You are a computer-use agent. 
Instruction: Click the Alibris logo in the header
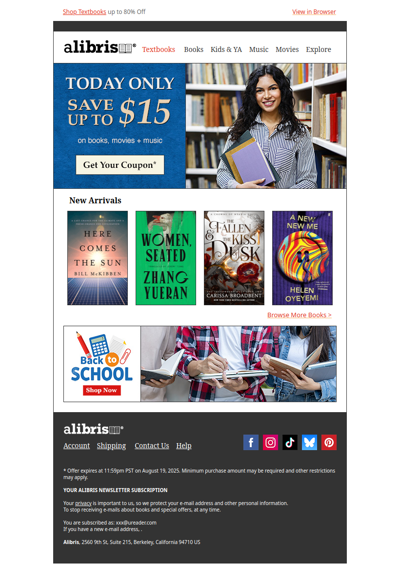(100, 47)
